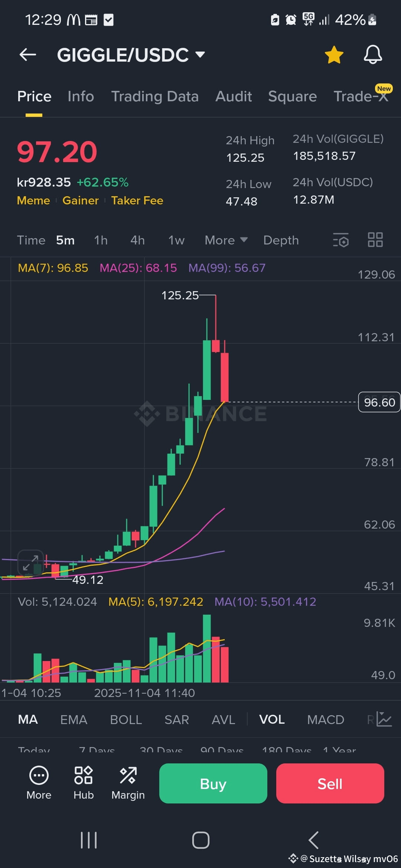Tap the MA(7): 96.85 legend
Viewport: 401px width, 868px height.
click(x=53, y=268)
